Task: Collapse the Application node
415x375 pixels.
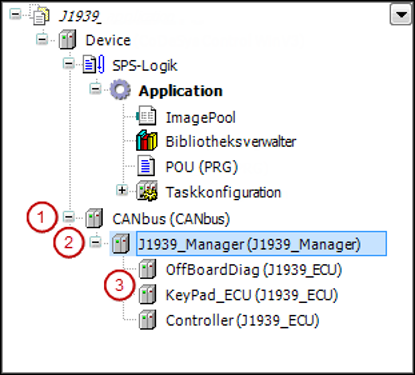Action: (x=95, y=89)
